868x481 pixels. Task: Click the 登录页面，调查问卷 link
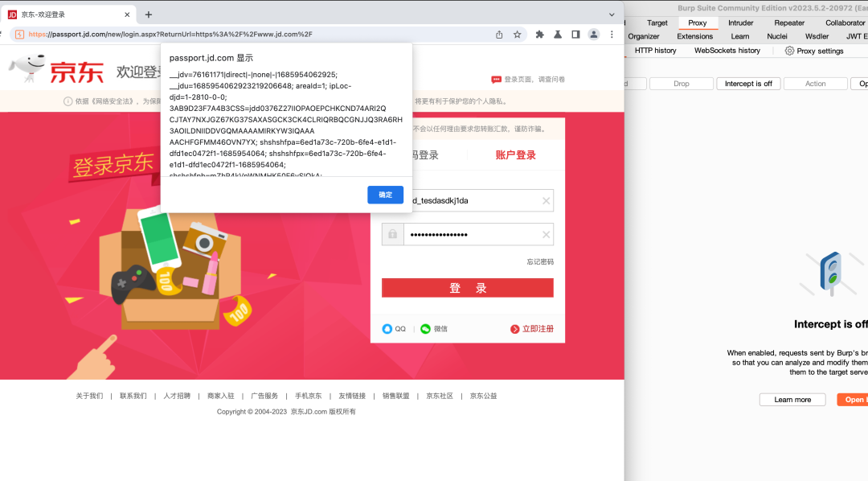534,80
